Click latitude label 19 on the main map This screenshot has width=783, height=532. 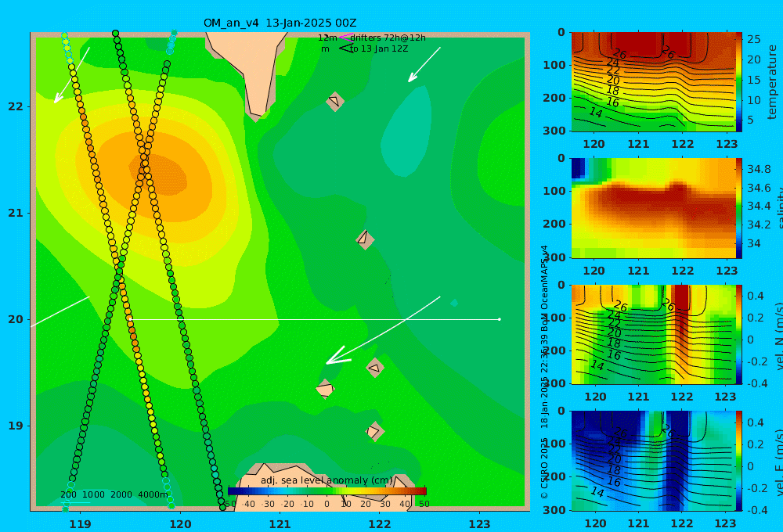click(16, 426)
